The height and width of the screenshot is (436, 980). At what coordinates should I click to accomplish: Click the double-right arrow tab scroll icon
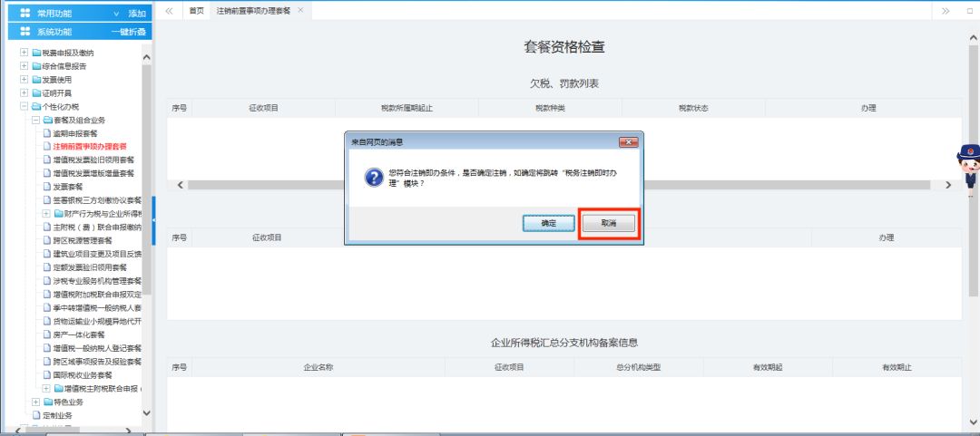point(946,10)
